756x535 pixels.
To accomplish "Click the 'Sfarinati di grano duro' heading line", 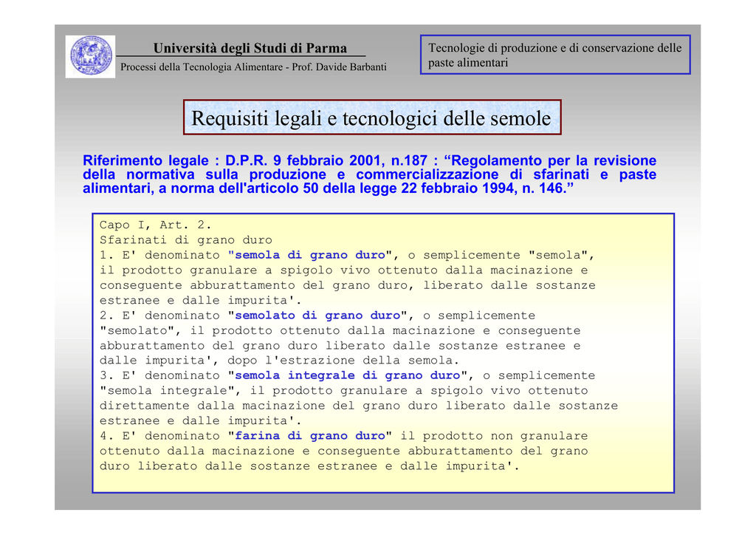I will coord(186,240).
